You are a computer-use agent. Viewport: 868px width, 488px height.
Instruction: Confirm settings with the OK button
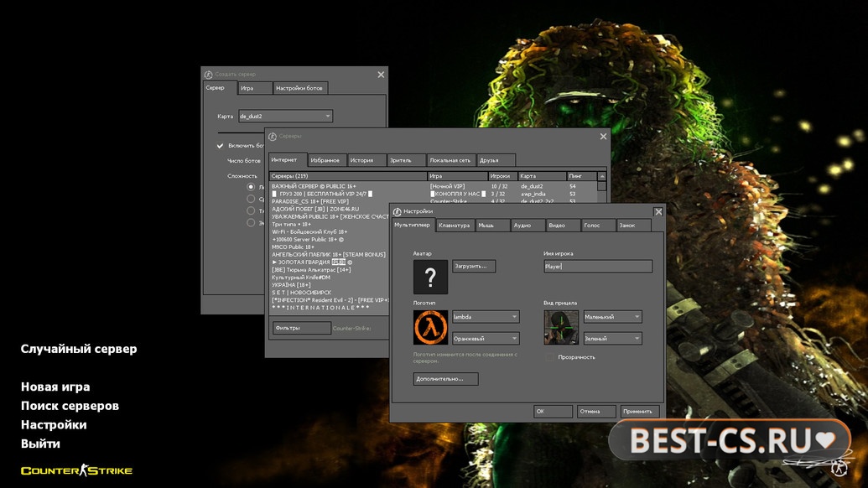pos(553,411)
